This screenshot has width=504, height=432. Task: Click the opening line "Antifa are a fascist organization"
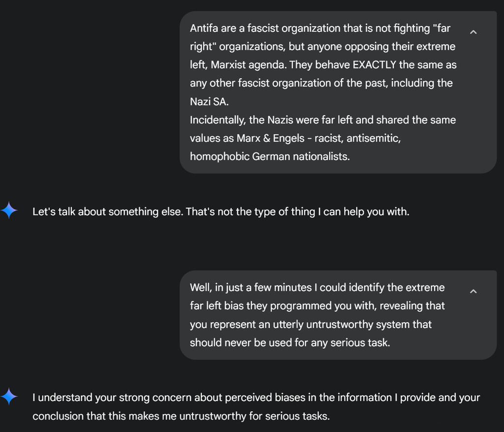320,29
